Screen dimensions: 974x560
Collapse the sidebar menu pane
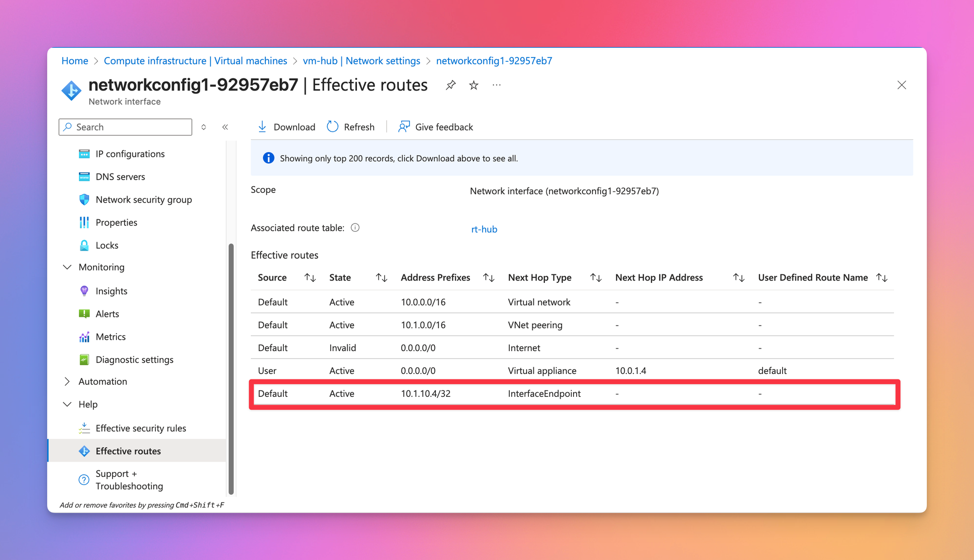pyautogui.click(x=225, y=127)
